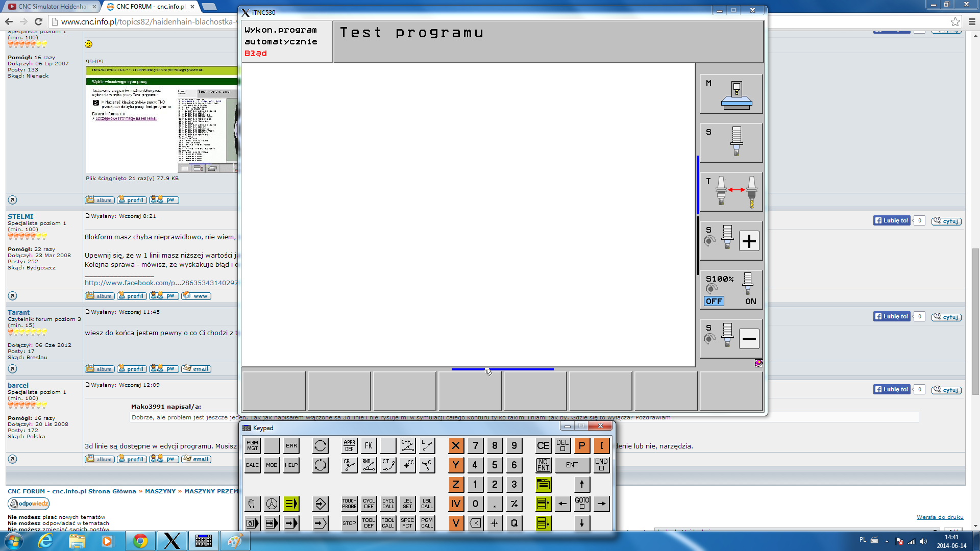The width and height of the screenshot is (980, 551).
Task: Click the LBL SET key
Action: coord(407,504)
